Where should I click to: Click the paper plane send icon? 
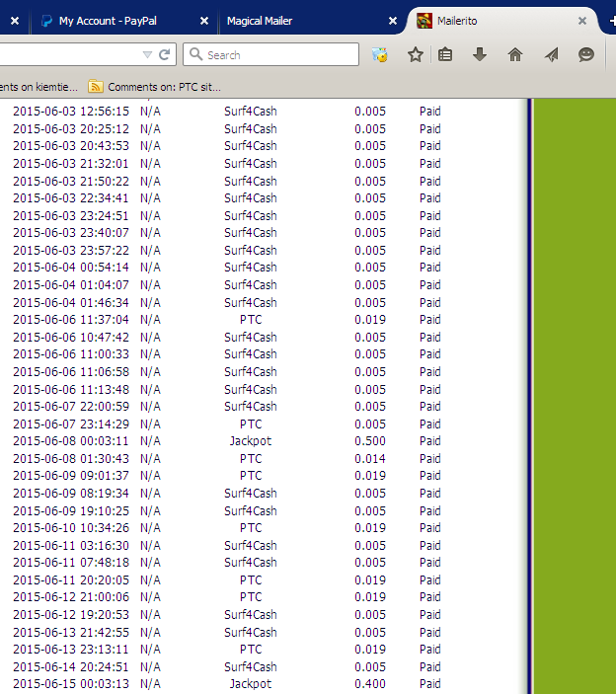551,55
